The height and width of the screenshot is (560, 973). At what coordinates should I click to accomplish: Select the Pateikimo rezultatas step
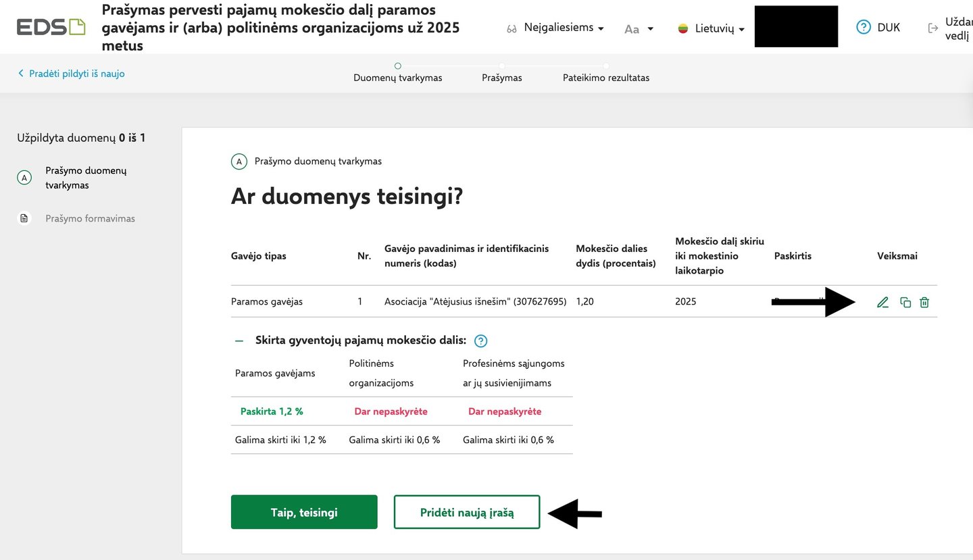point(605,78)
